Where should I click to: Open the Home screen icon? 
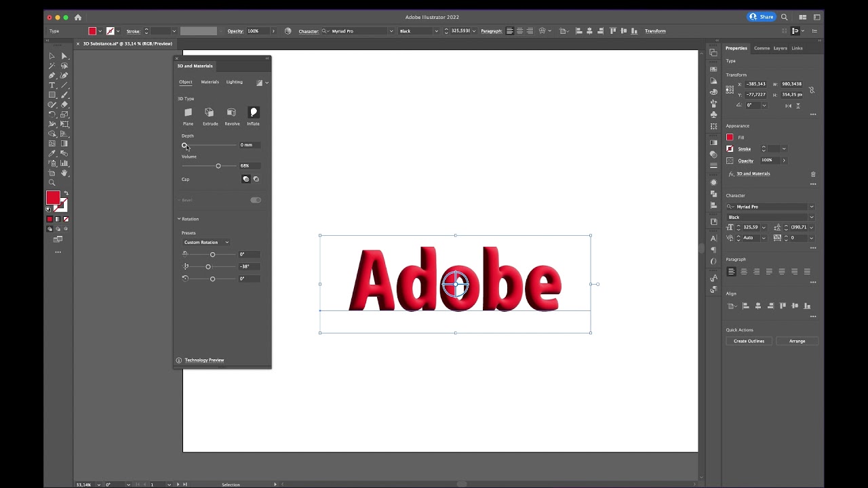77,17
